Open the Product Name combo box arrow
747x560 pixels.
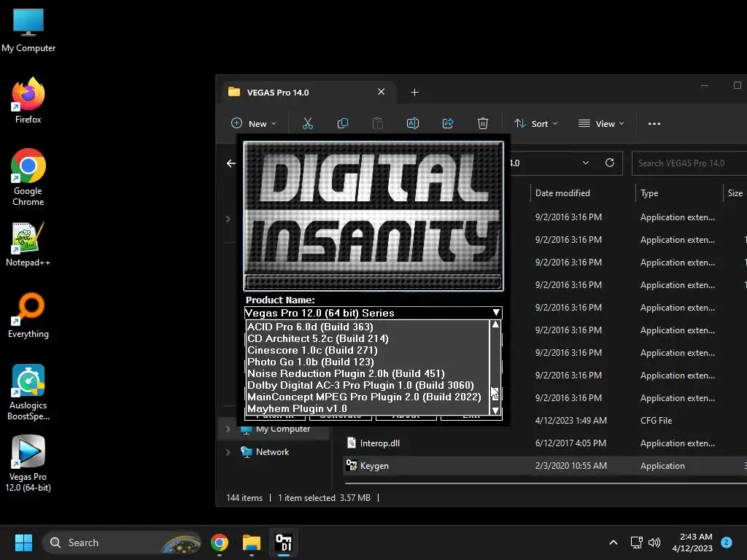pos(496,313)
